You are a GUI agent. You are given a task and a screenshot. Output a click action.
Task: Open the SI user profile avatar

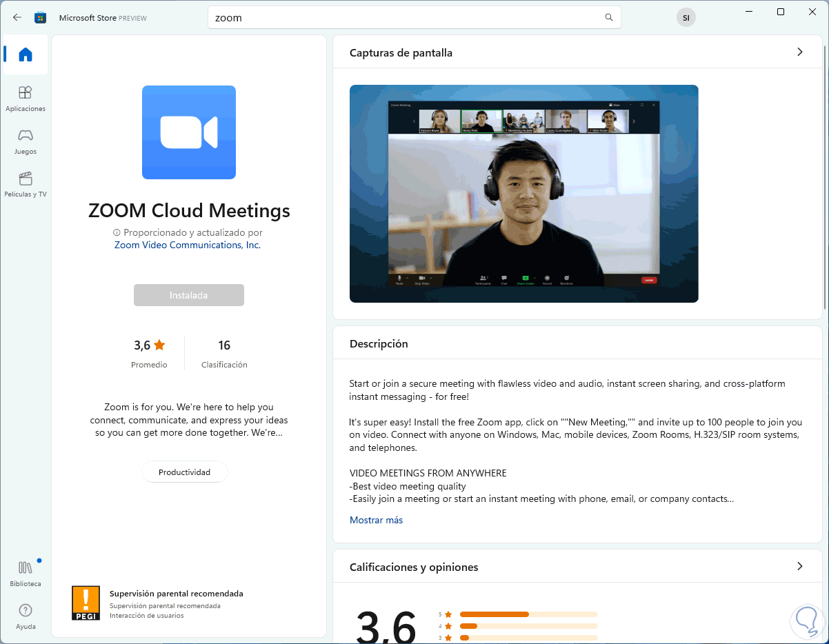686,18
